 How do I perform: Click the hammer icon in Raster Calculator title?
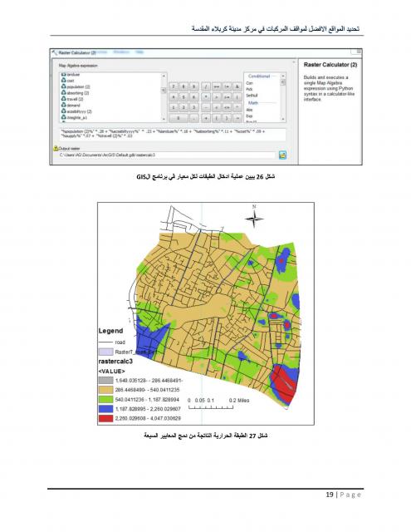(x=55, y=52)
